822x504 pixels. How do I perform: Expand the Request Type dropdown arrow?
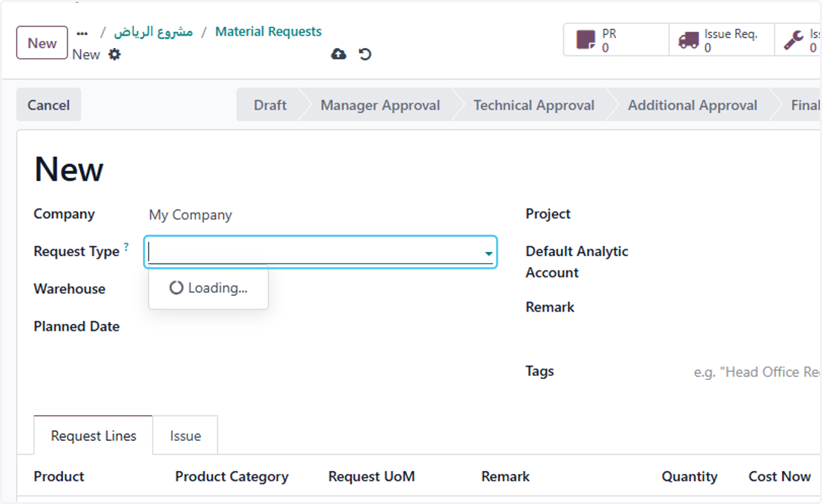(488, 254)
